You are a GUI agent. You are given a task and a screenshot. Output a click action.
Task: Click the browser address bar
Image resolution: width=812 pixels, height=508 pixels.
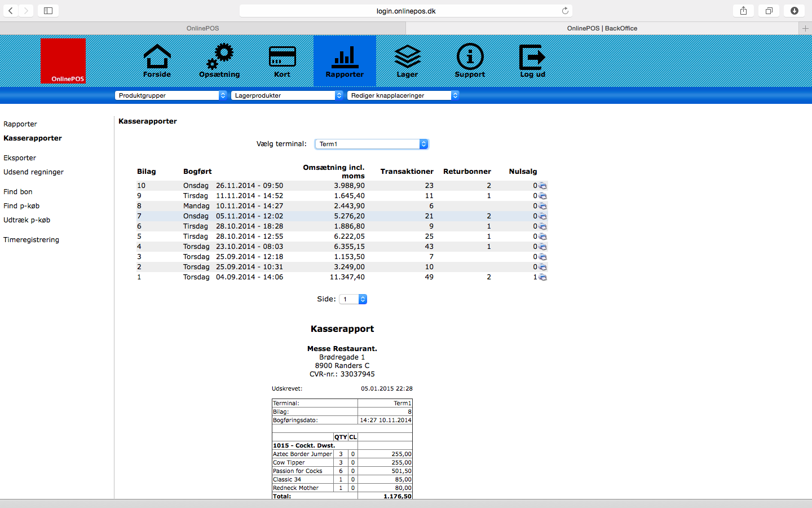(406, 11)
